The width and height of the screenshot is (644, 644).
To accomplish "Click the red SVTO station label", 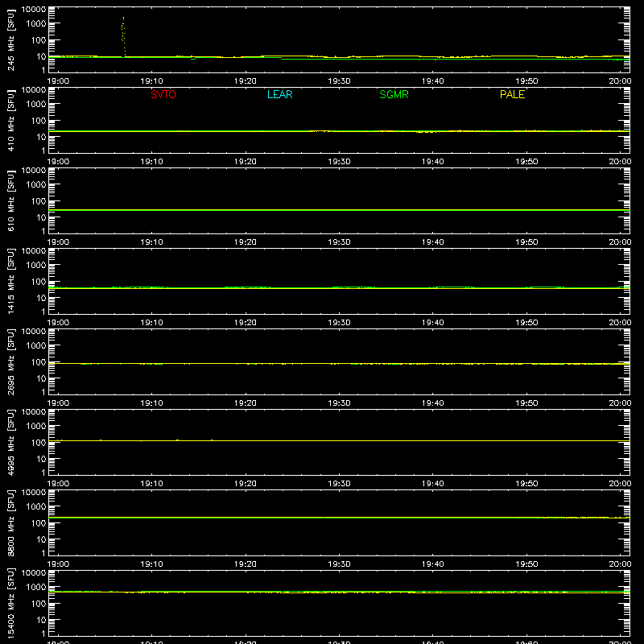I will click(x=163, y=94).
